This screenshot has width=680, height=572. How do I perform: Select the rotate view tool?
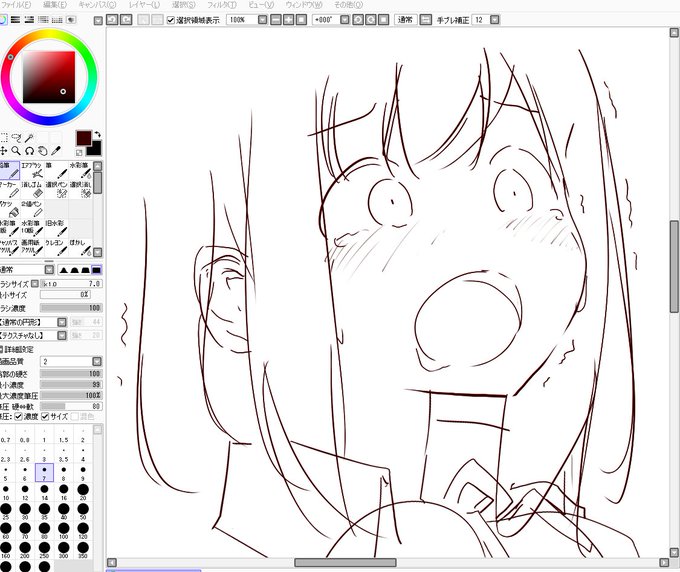coord(29,151)
